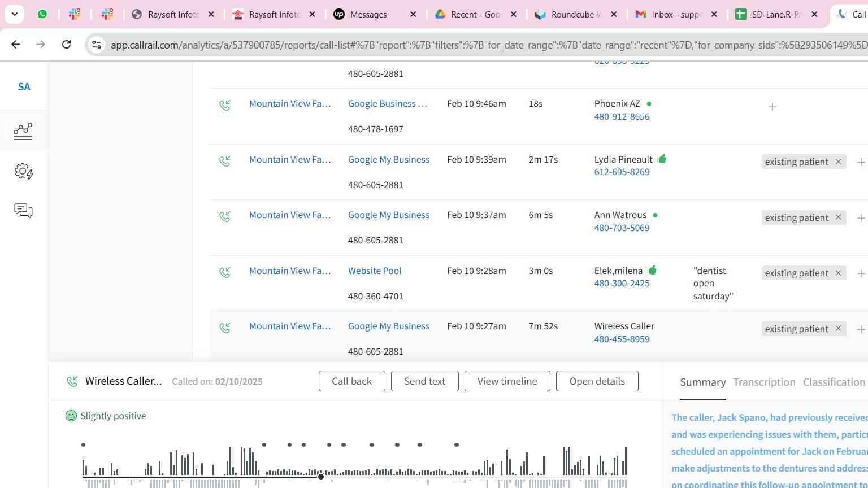
Task: Click the call recording waveform
Action: point(354,467)
